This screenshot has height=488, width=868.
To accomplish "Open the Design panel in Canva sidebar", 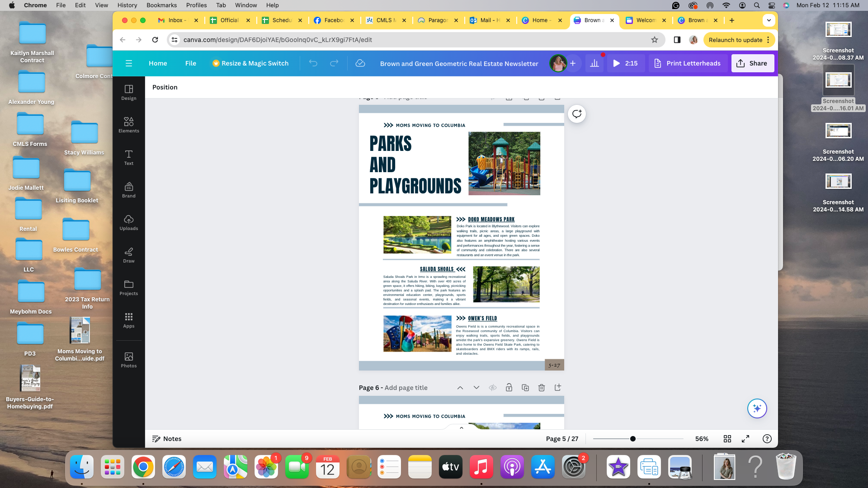I will (x=129, y=93).
